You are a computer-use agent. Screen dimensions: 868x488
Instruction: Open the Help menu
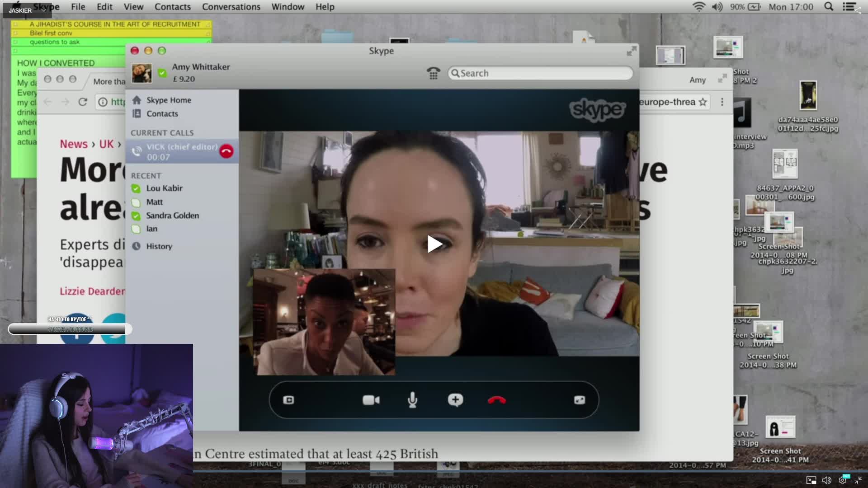pos(325,7)
